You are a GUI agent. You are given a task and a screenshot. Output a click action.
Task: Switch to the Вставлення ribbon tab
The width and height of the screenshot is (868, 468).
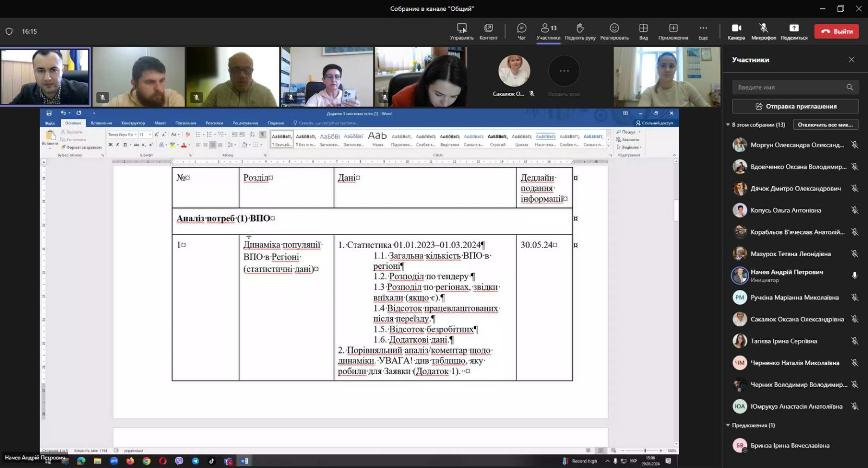point(101,123)
